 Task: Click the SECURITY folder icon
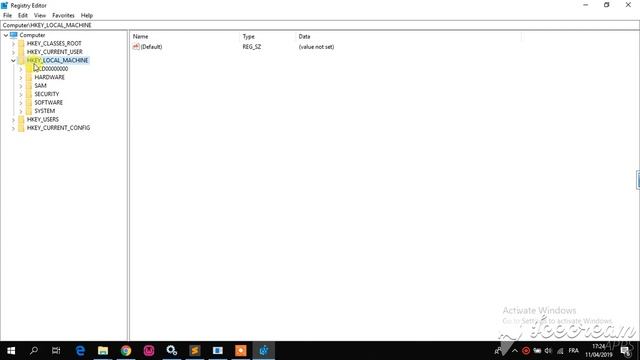click(29, 94)
